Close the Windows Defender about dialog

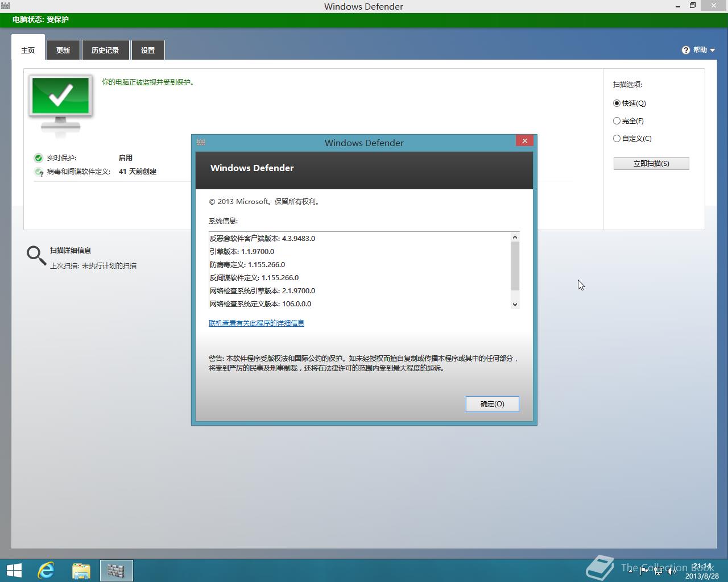click(x=524, y=141)
